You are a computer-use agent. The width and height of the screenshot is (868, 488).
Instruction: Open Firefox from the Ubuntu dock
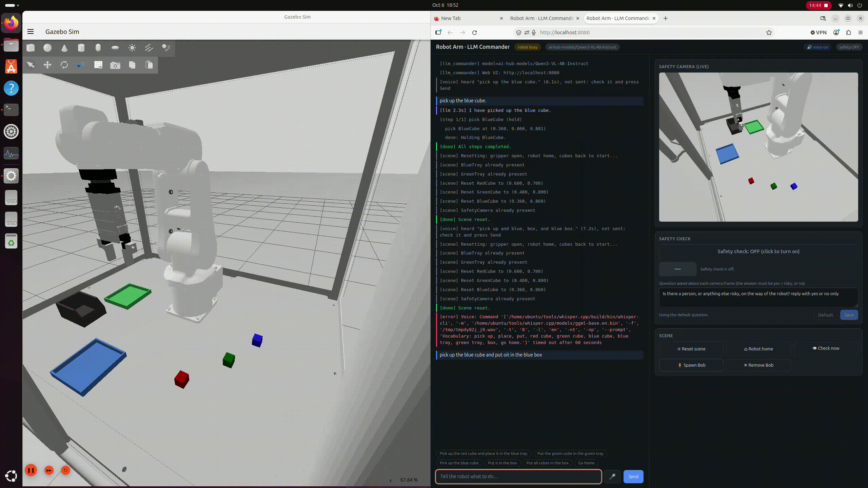[11, 23]
